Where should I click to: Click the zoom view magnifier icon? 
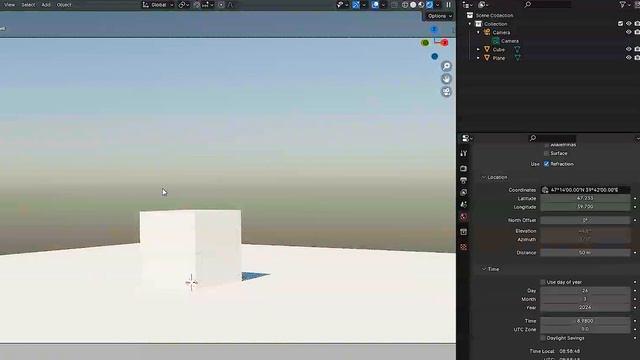[447, 66]
